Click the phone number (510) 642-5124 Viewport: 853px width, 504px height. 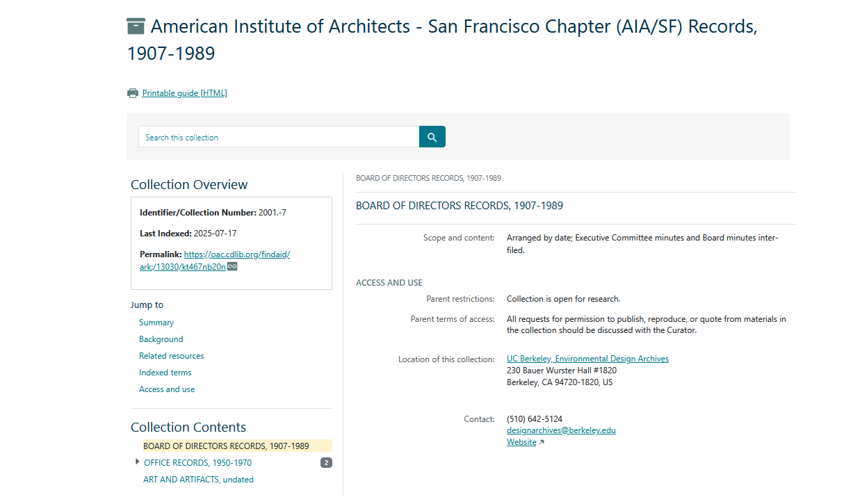(535, 419)
